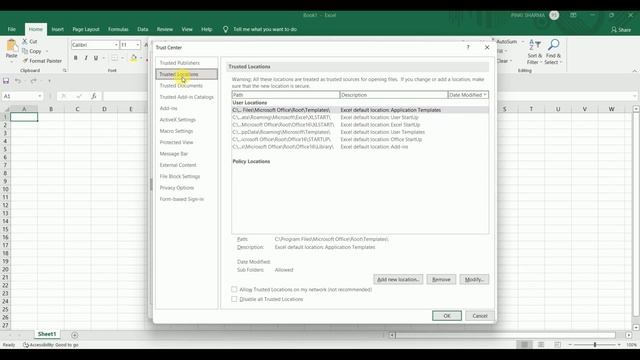Switch to Page Break Preview icon

[x=558, y=345]
